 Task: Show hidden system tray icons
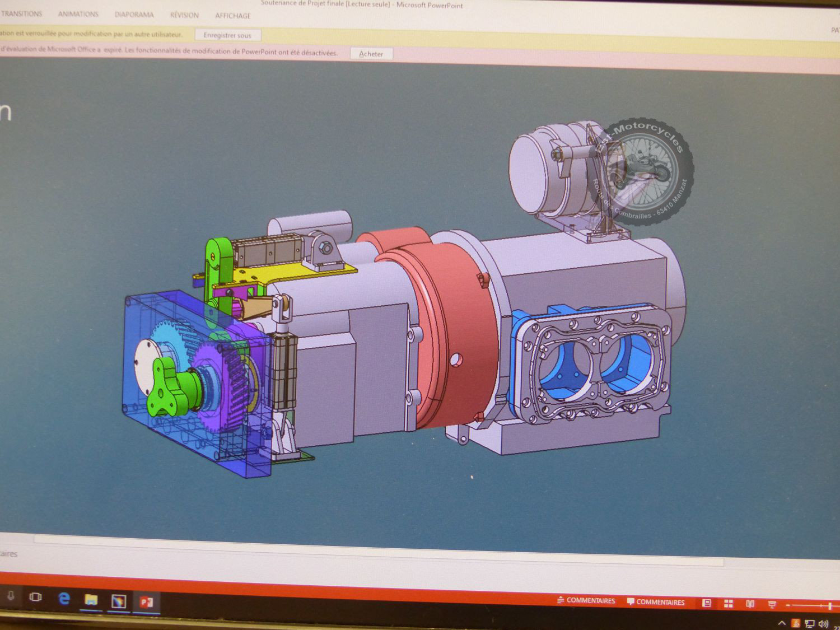pos(782,623)
